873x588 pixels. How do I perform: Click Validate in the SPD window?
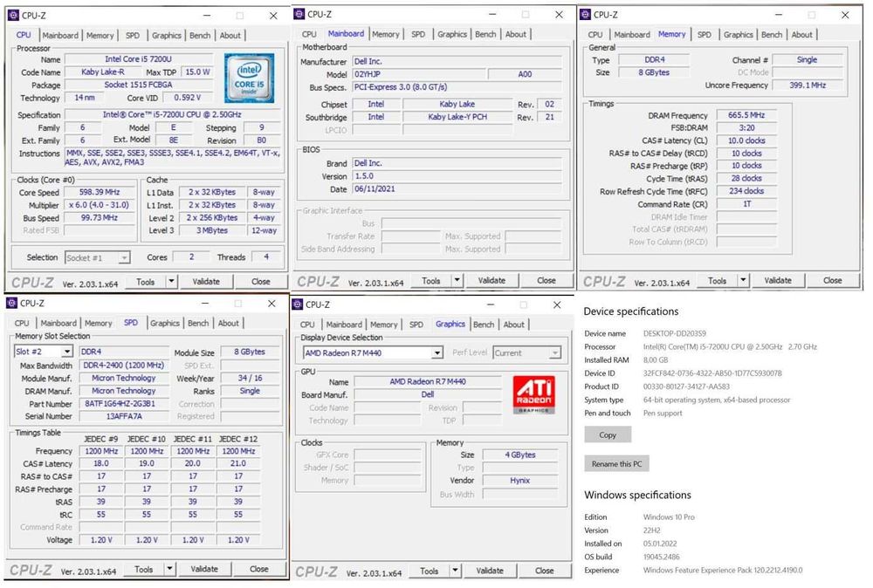(x=204, y=569)
